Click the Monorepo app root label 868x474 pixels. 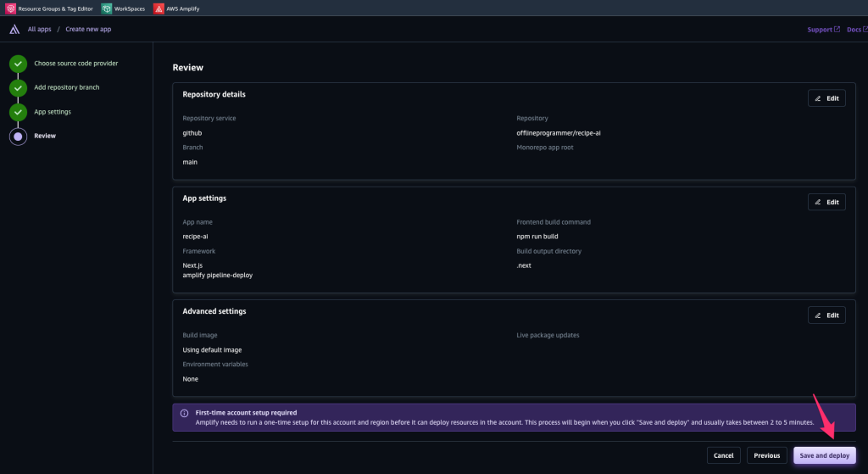click(x=545, y=148)
